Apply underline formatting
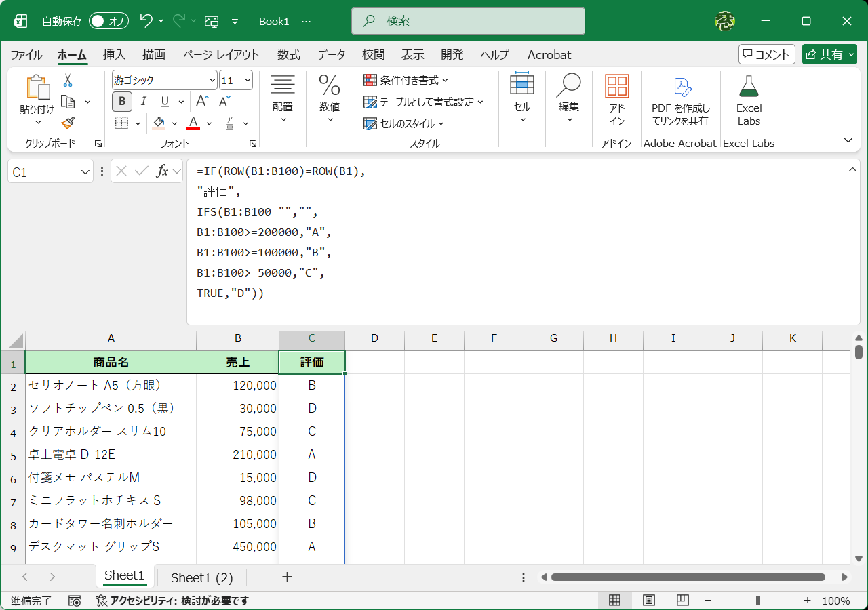Screen dimensions: 868x610 163,101
